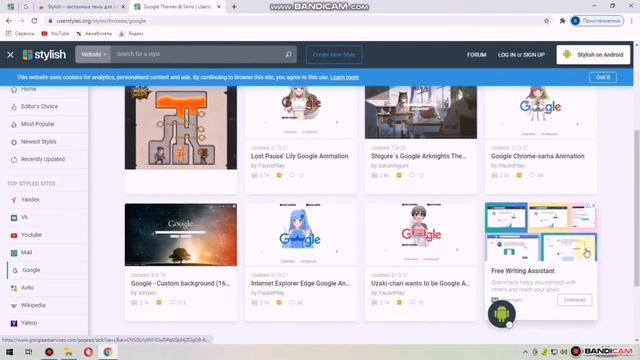This screenshot has width=640, height=360.
Task: Open Uzaki-chan wants to be Google style
Action: point(420,283)
